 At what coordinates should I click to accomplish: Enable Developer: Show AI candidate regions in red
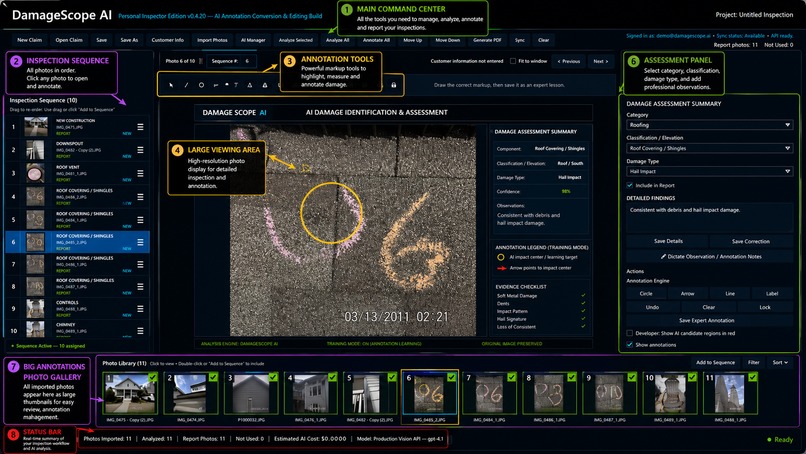pyautogui.click(x=630, y=333)
